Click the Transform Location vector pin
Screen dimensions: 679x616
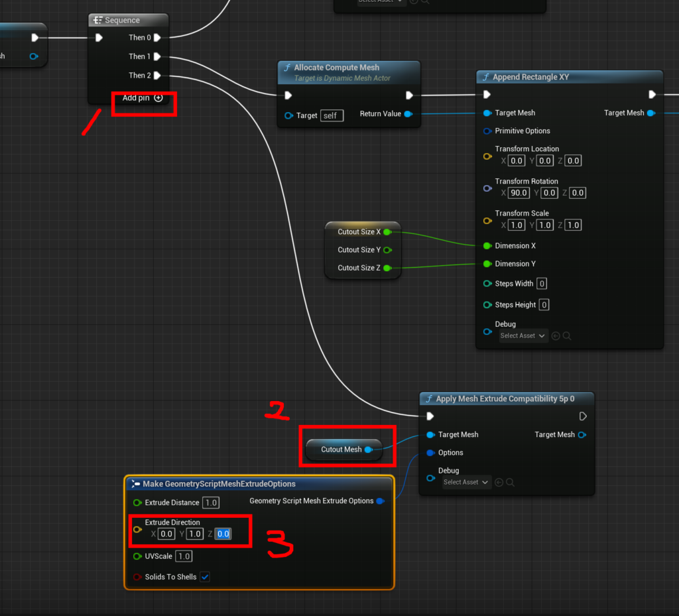point(487,156)
